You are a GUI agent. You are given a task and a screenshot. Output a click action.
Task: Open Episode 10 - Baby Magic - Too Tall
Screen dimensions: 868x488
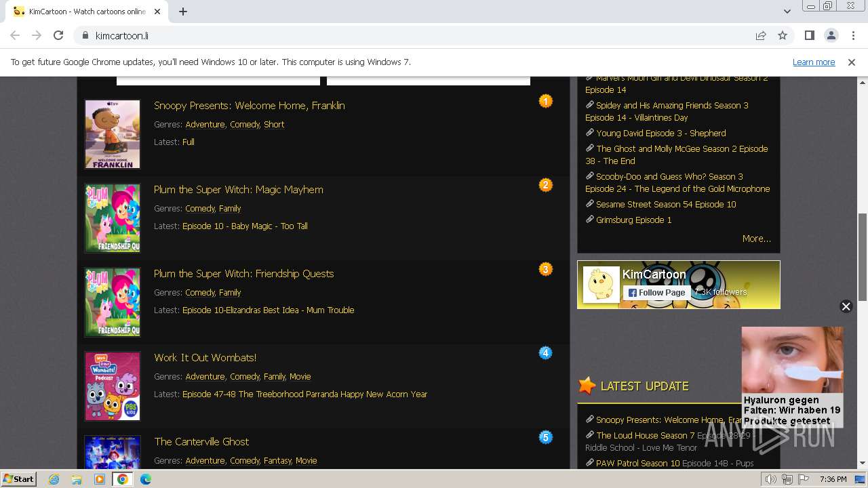[245, 226]
